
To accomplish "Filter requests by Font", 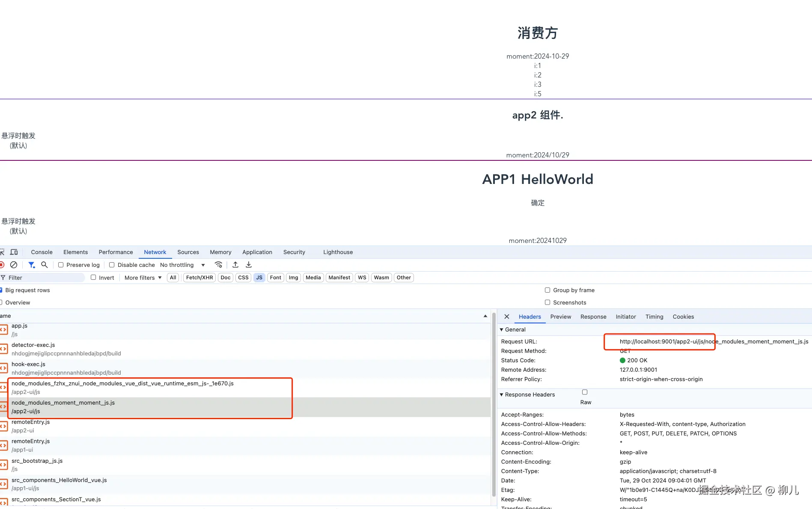I will pyautogui.click(x=276, y=278).
